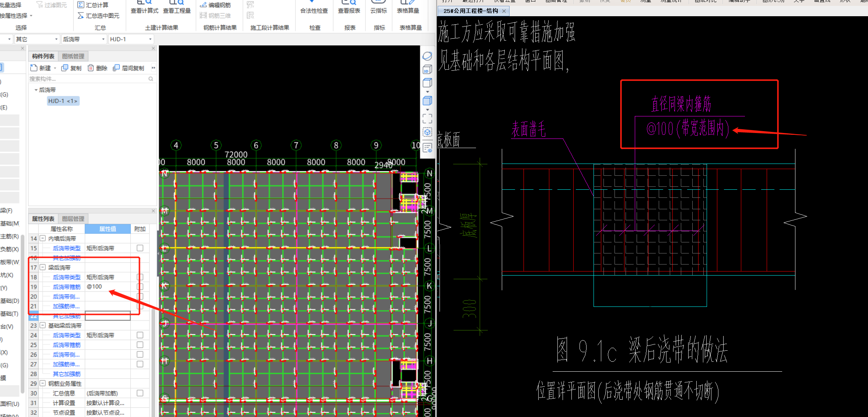Expand more component toolbar options arrow
The height and width of the screenshot is (417, 868).
(153, 68)
